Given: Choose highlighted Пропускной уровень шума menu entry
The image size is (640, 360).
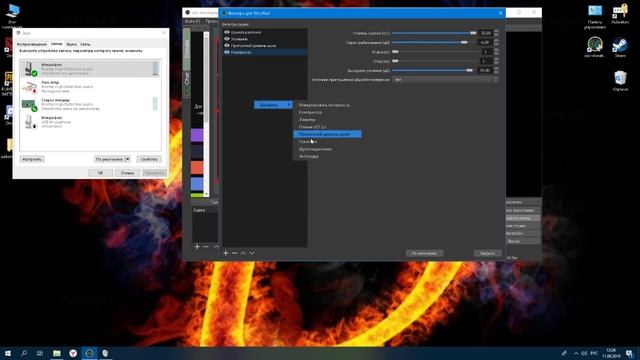Looking at the screenshot, I should click(x=327, y=134).
